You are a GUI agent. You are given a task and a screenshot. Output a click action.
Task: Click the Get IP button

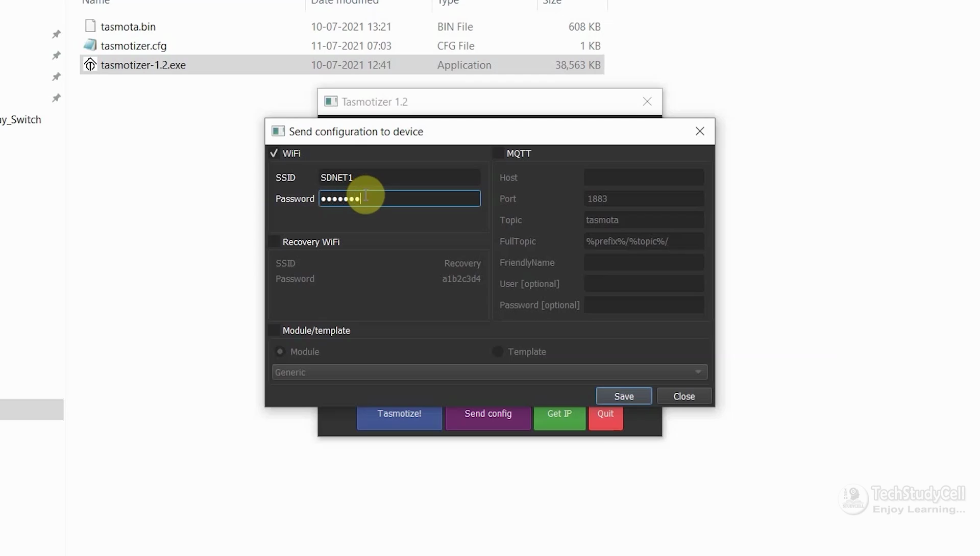point(559,418)
